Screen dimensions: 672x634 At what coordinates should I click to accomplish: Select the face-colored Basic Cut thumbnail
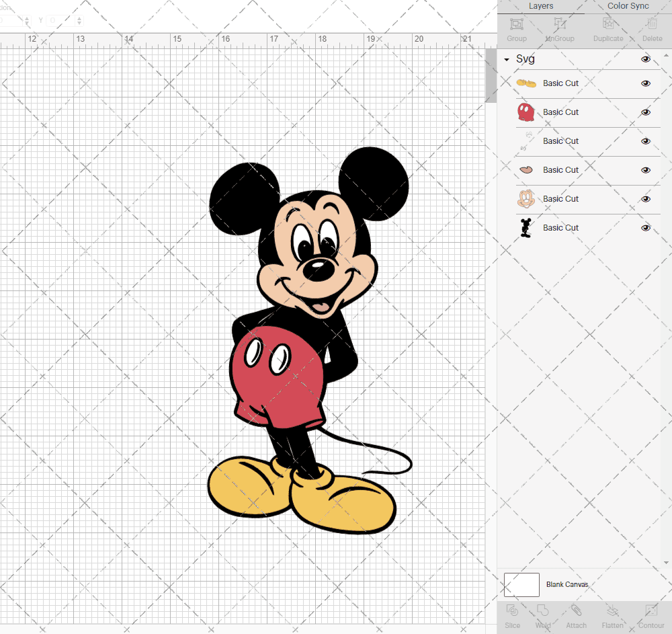526,198
